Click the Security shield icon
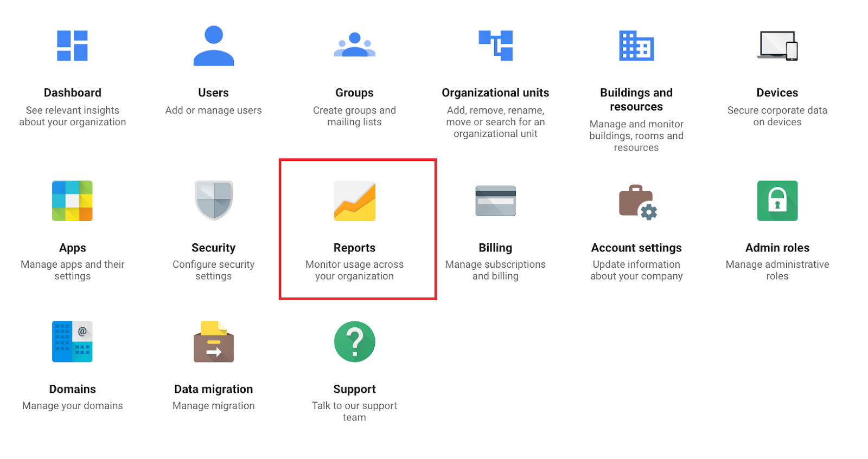Viewport: 868px width, 459px height. 214,201
